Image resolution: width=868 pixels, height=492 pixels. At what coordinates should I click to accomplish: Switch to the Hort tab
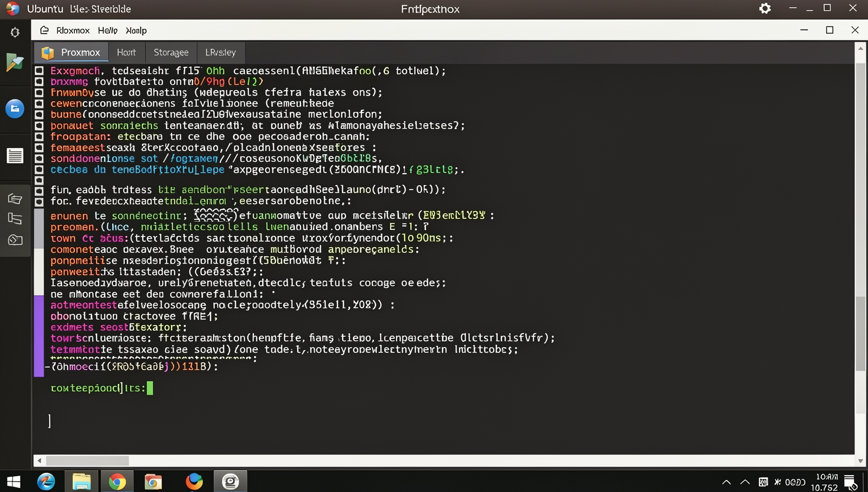coord(126,52)
